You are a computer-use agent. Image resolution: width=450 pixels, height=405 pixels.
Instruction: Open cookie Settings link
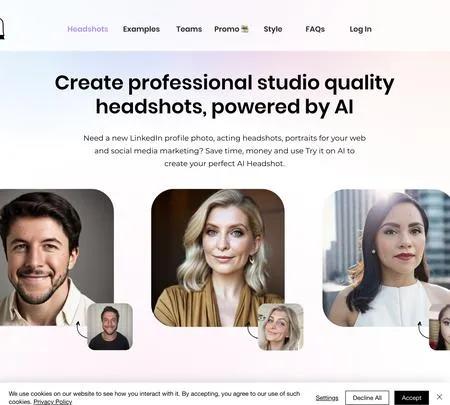point(327,398)
